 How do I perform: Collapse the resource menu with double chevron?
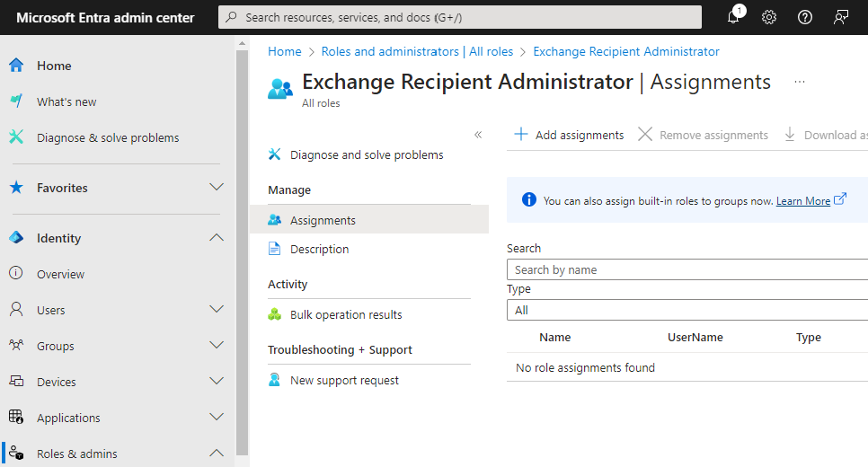[478, 135]
